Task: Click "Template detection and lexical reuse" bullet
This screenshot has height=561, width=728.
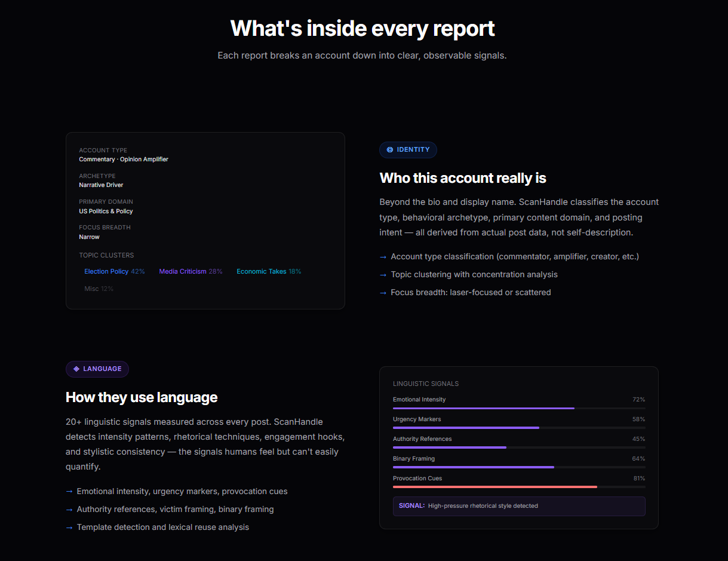Action: tap(157, 527)
